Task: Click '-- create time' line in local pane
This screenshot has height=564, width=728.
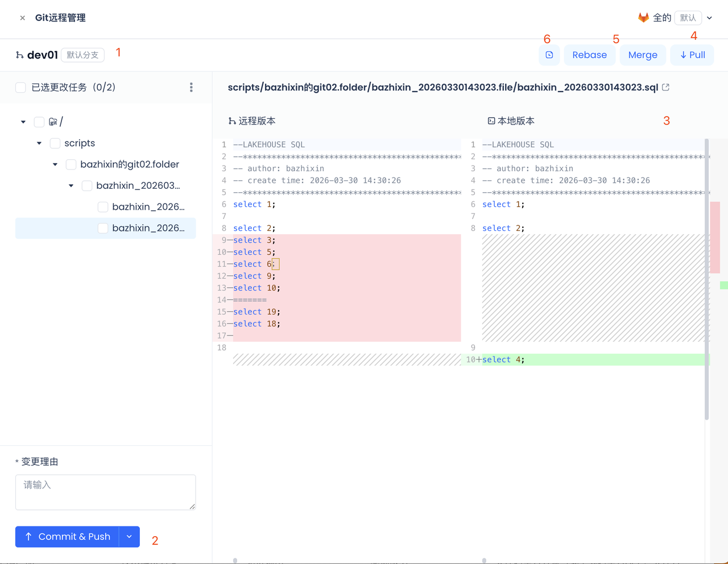Action: point(566,180)
